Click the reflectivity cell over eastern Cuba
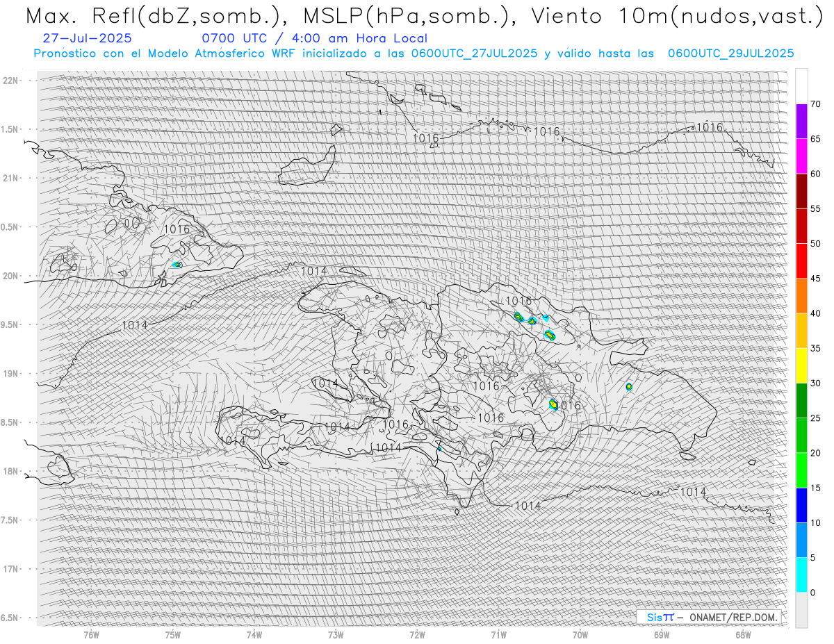The width and height of the screenshot is (834, 644). [177, 265]
